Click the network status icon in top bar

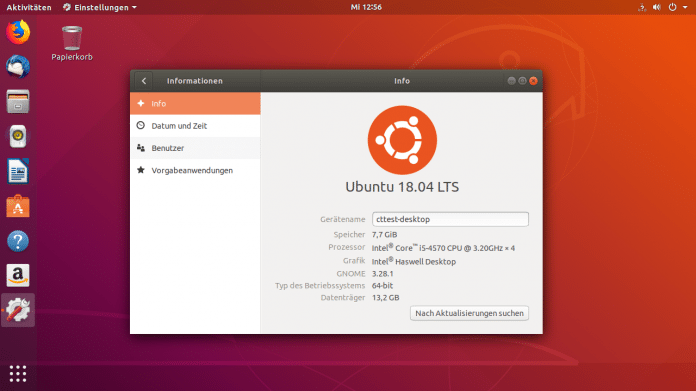[642, 7]
